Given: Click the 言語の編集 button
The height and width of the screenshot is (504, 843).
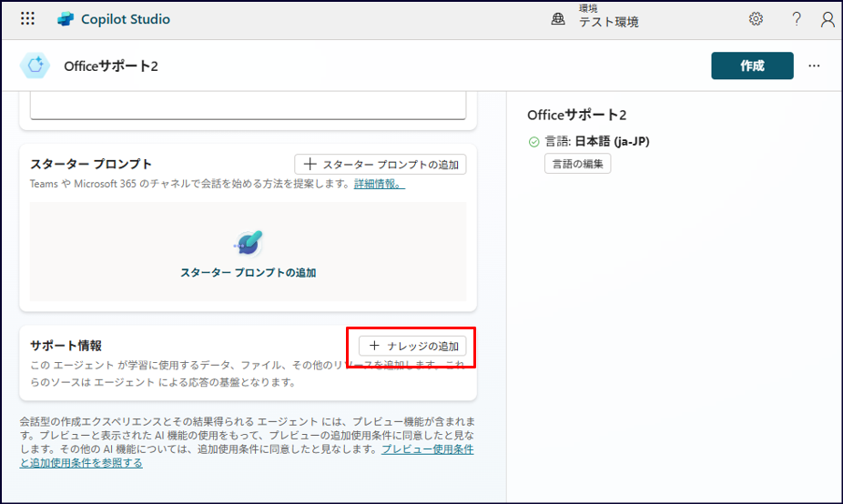Looking at the screenshot, I should (x=577, y=164).
